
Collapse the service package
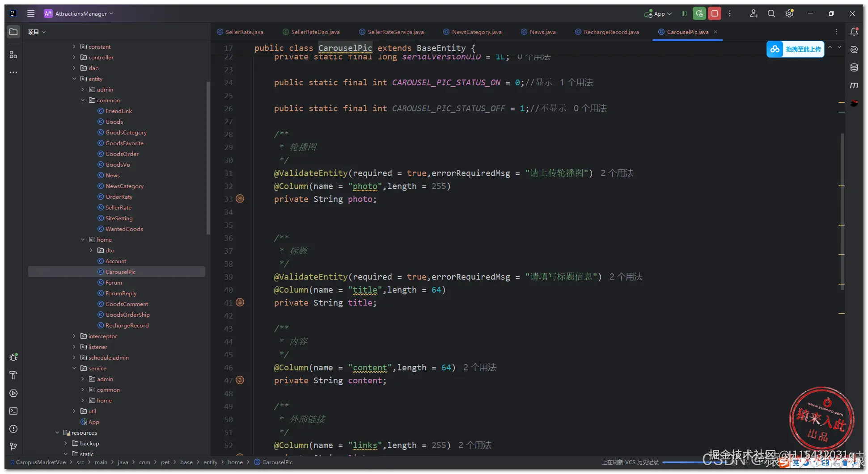tap(74, 368)
